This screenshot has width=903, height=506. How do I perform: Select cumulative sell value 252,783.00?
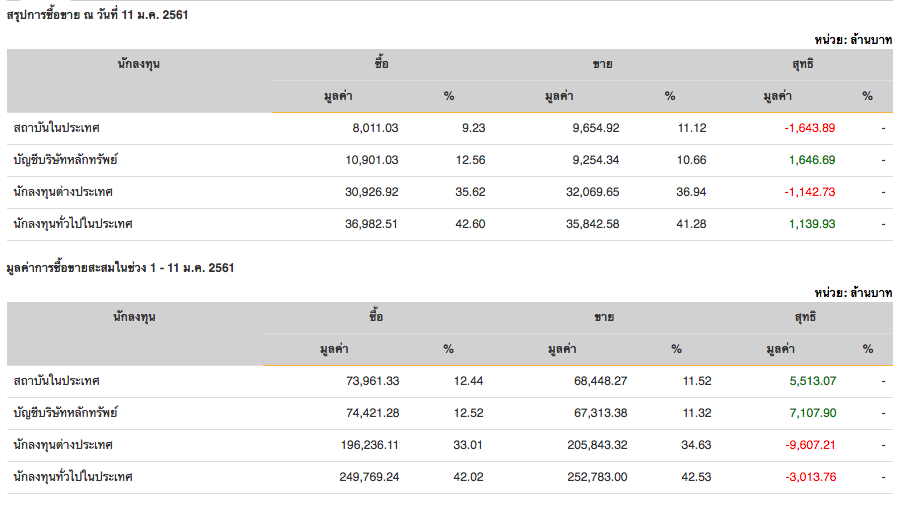(597, 477)
